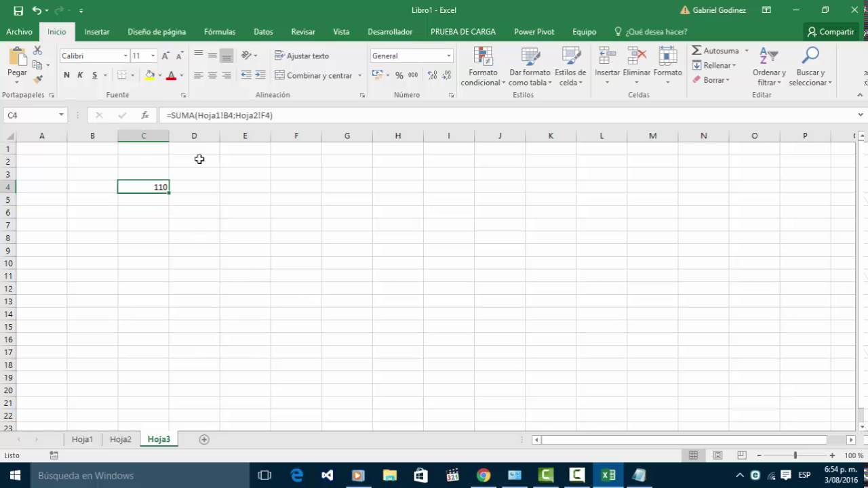868x488 pixels.
Task: Open the Formato condicional dropdown
Action: coord(483,66)
